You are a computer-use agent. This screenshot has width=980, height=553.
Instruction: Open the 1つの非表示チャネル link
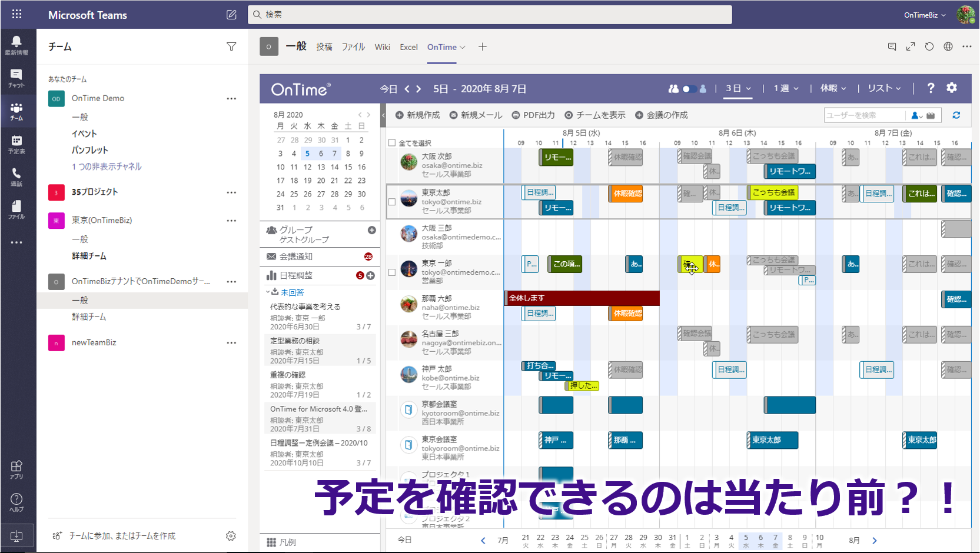coord(107,166)
